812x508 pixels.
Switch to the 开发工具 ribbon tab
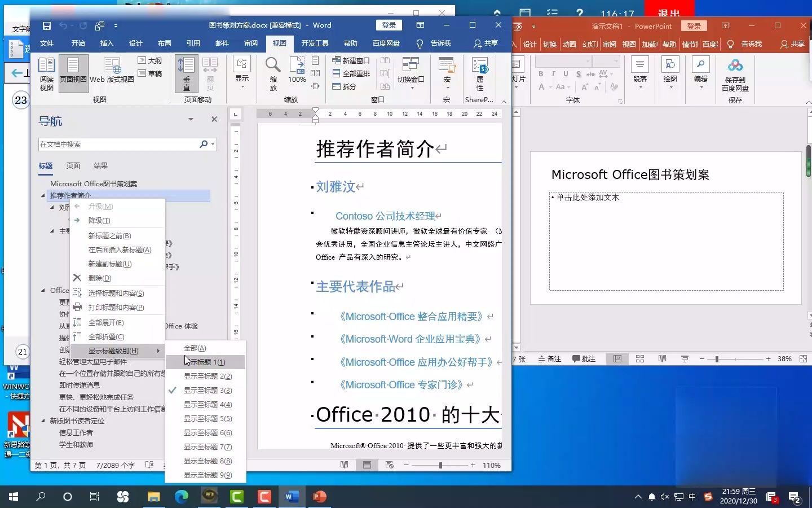point(315,43)
